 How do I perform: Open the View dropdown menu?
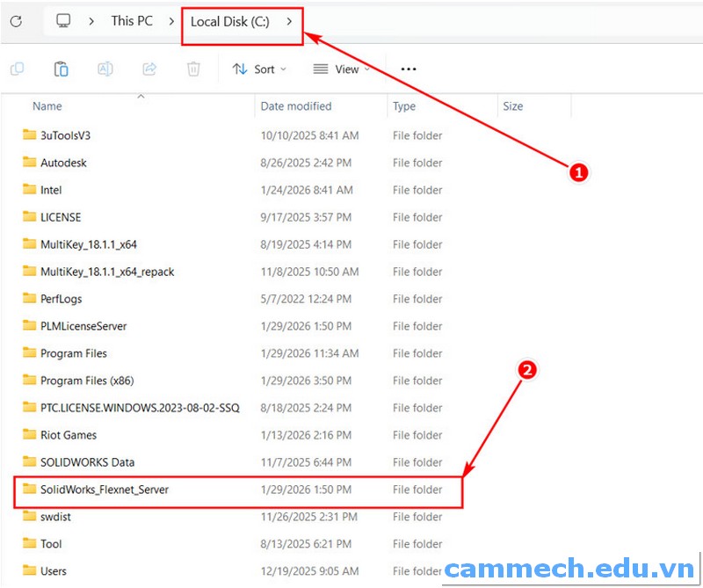tap(343, 69)
